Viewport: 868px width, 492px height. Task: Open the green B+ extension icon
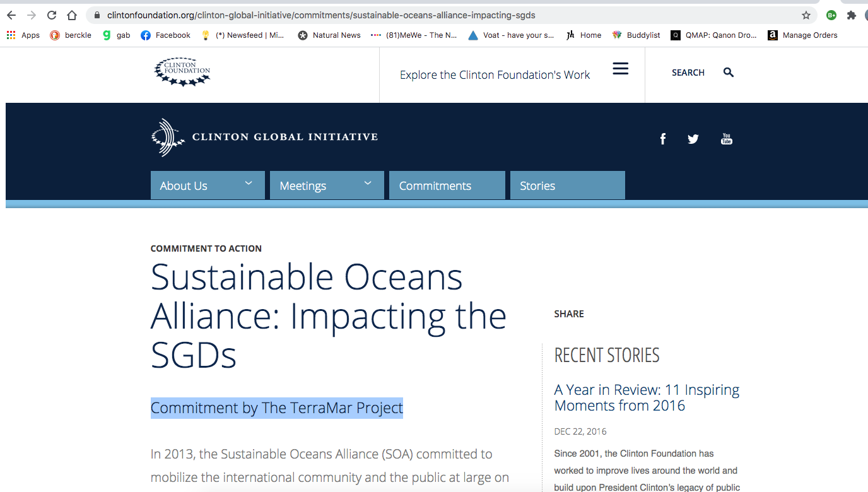point(831,15)
